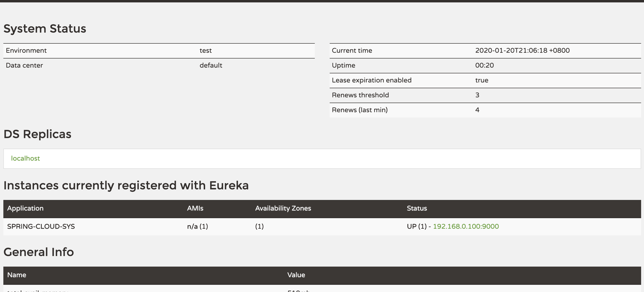Click the AMIs column header
644x292 pixels.
click(195, 208)
